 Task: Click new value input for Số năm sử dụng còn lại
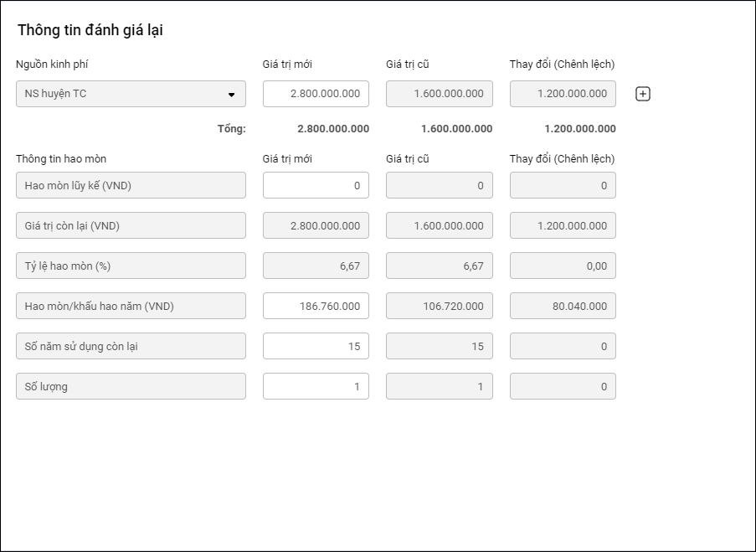316,347
